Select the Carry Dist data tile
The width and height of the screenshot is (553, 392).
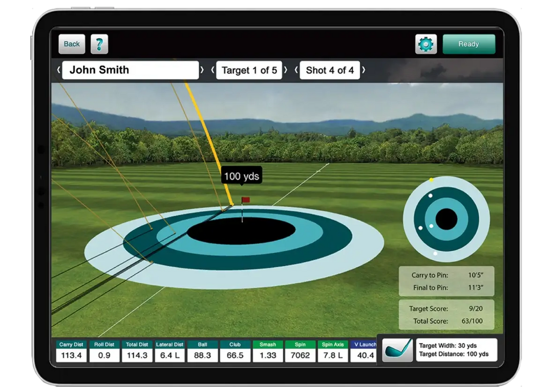pos(71,351)
